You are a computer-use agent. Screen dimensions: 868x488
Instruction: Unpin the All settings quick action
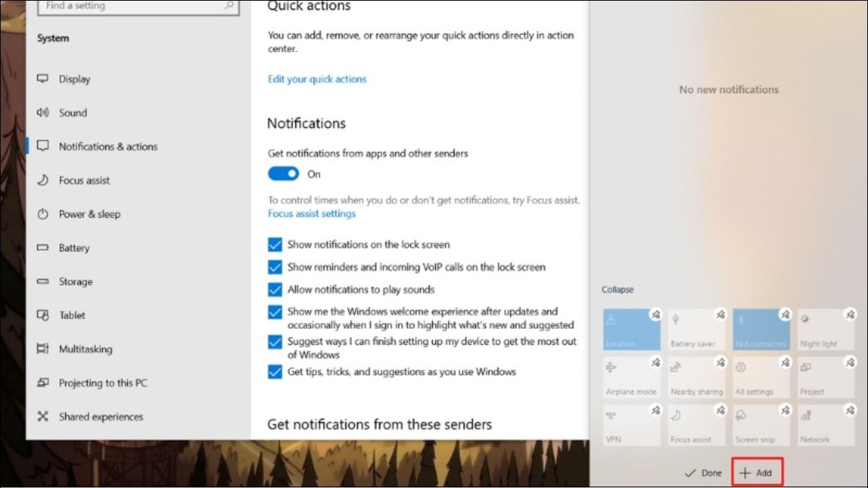point(786,362)
